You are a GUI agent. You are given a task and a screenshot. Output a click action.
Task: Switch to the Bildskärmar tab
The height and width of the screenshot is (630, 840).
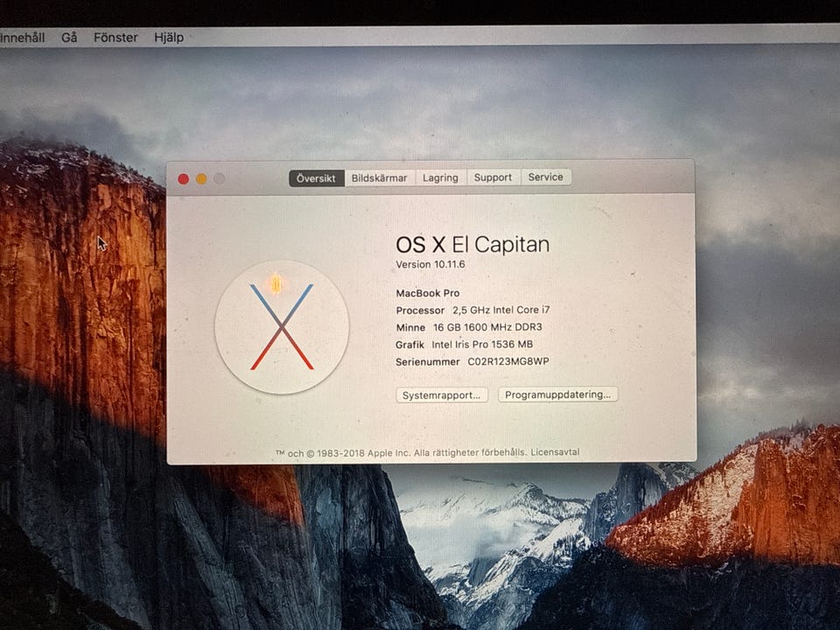pyautogui.click(x=379, y=178)
